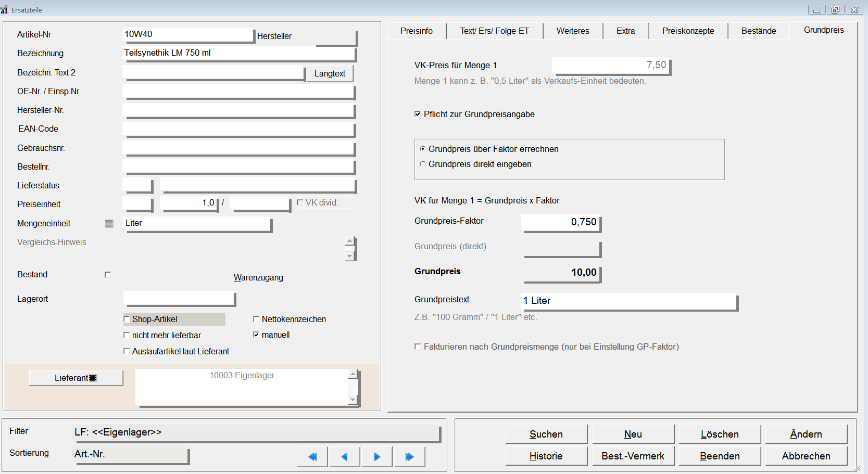Click the Hersteller input field
The image size is (868, 474).
pyautogui.click(x=336, y=37)
